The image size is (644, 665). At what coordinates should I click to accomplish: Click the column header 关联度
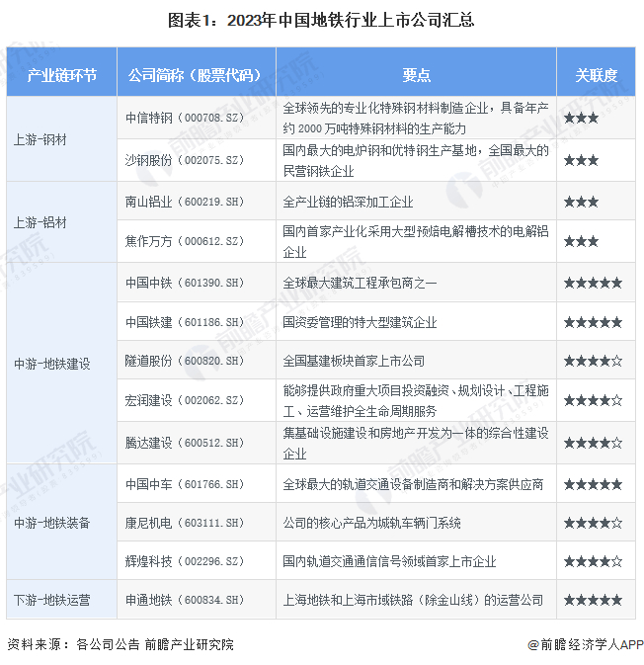[x=596, y=75]
